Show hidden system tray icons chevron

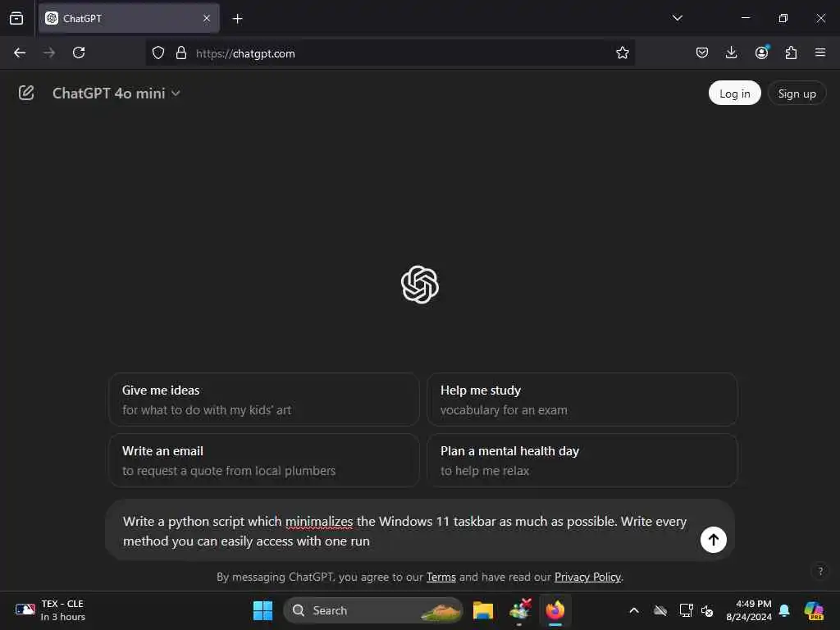(634, 610)
